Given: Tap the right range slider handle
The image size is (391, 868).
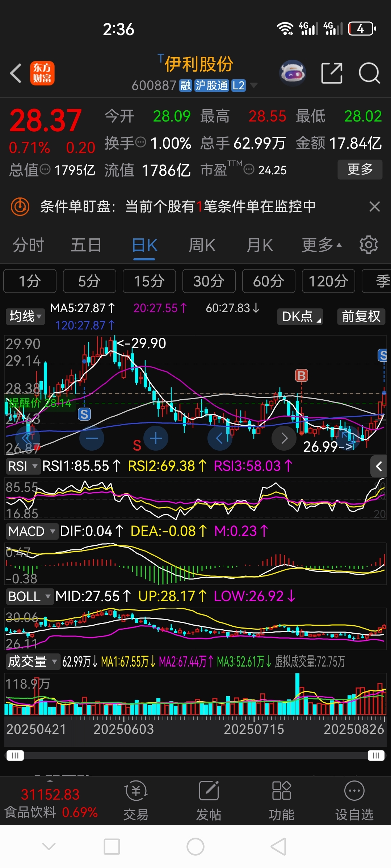Looking at the screenshot, I should [x=376, y=756].
